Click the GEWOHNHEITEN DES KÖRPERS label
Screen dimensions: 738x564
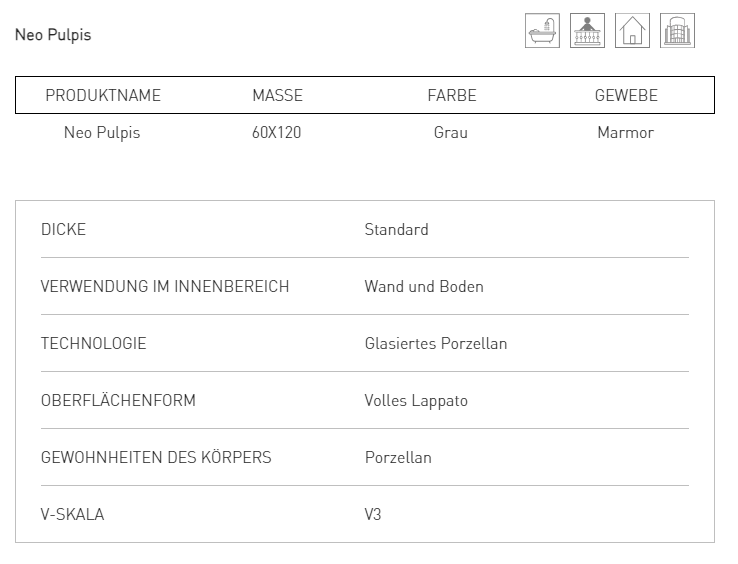pyautogui.click(x=156, y=458)
